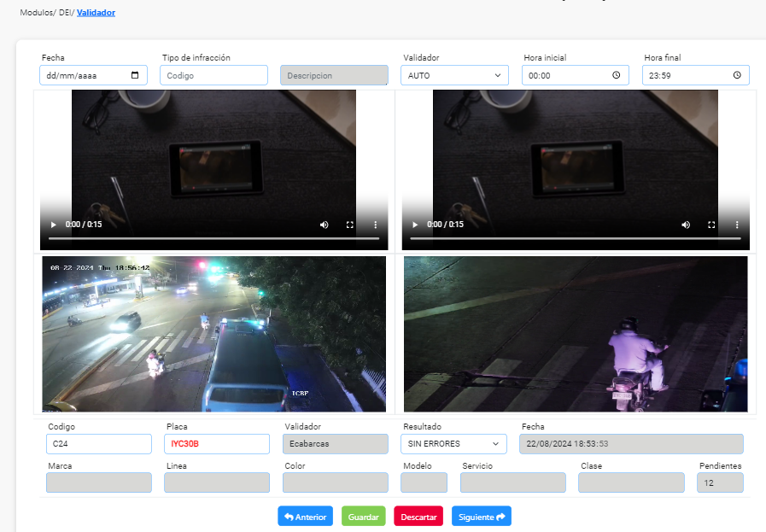Screen dimensions: 766x532
Task: Focus the Hora final 23:59 field
Action: 696,75
